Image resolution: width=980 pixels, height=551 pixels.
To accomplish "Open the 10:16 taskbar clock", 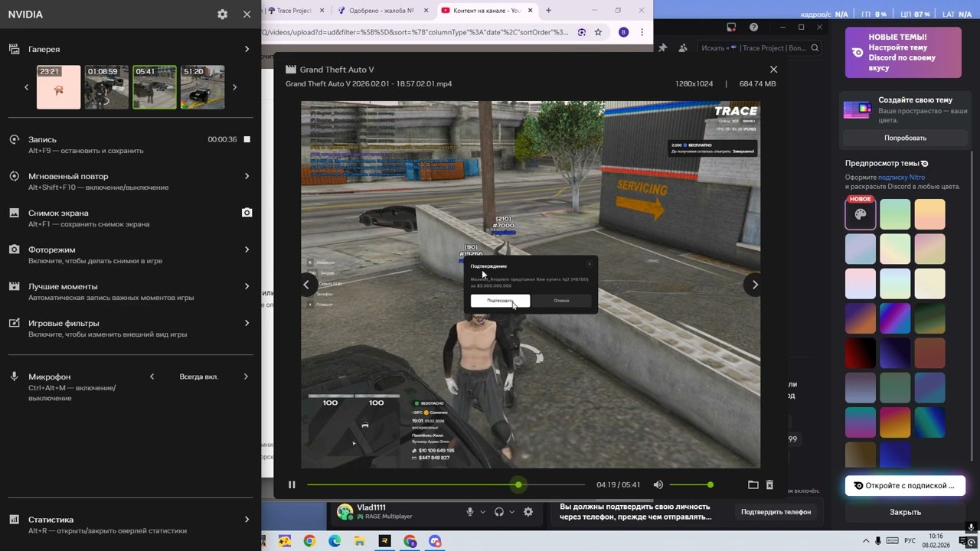I will click(x=936, y=540).
